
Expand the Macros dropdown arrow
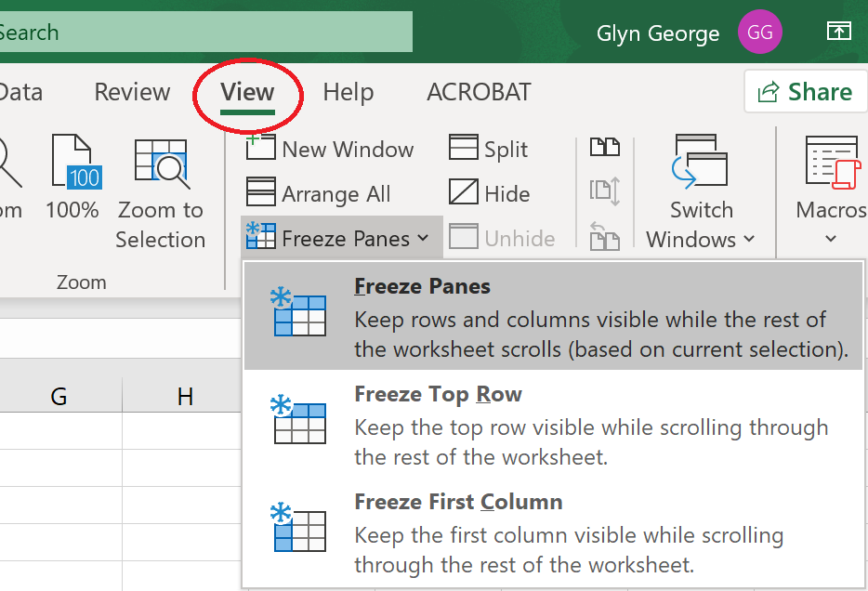point(830,239)
